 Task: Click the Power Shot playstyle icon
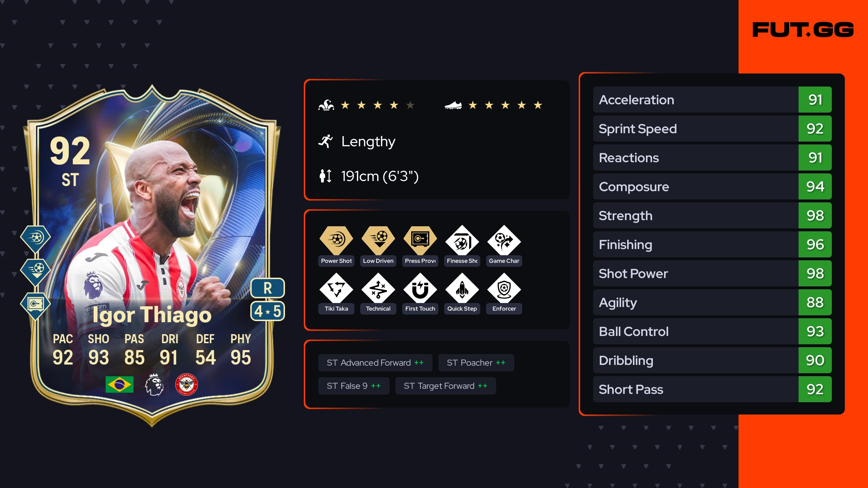(336, 240)
